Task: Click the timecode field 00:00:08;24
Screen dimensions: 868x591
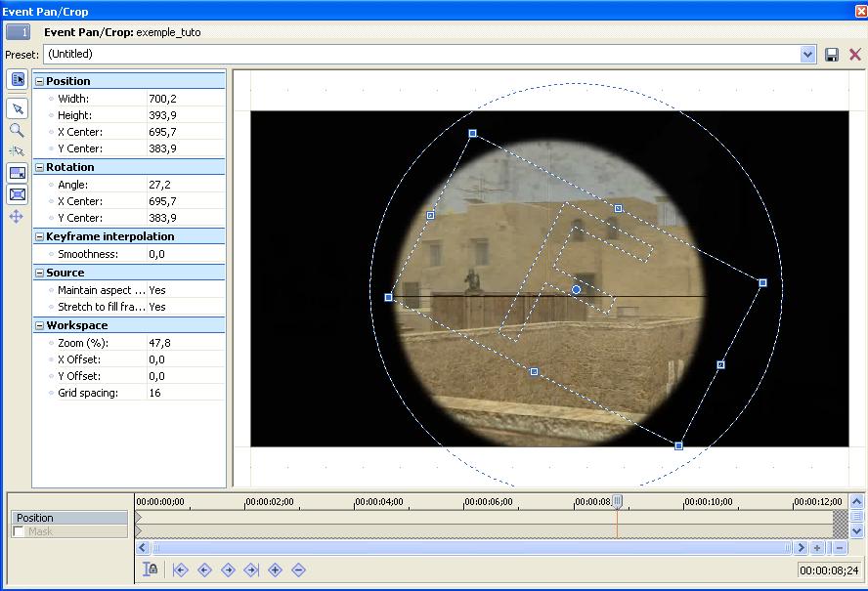Action: 829,570
